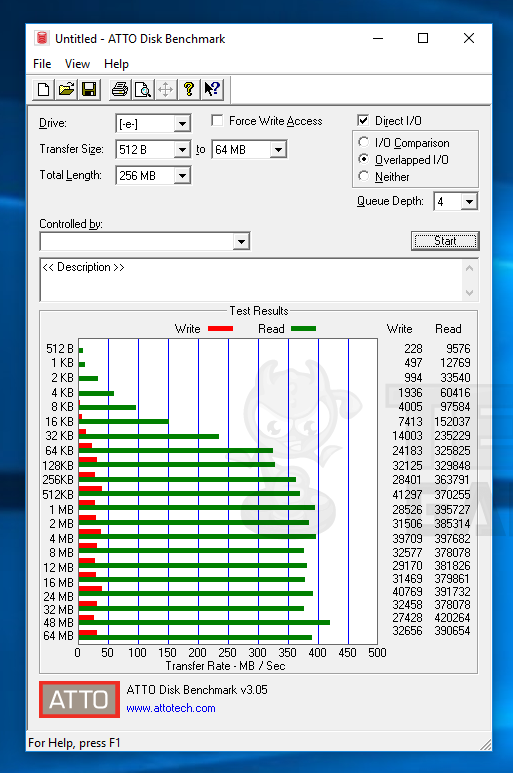Image resolution: width=513 pixels, height=773 pixels.
Task: Print results using the printer icon
Action: pyautogui.click(x=120, y=89)
